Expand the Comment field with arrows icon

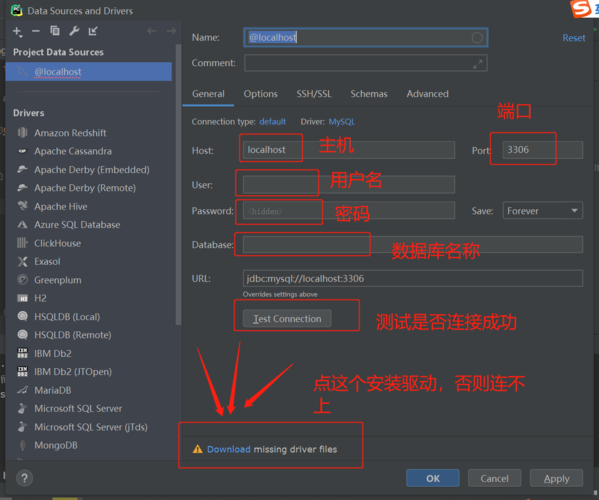point(478,64)
